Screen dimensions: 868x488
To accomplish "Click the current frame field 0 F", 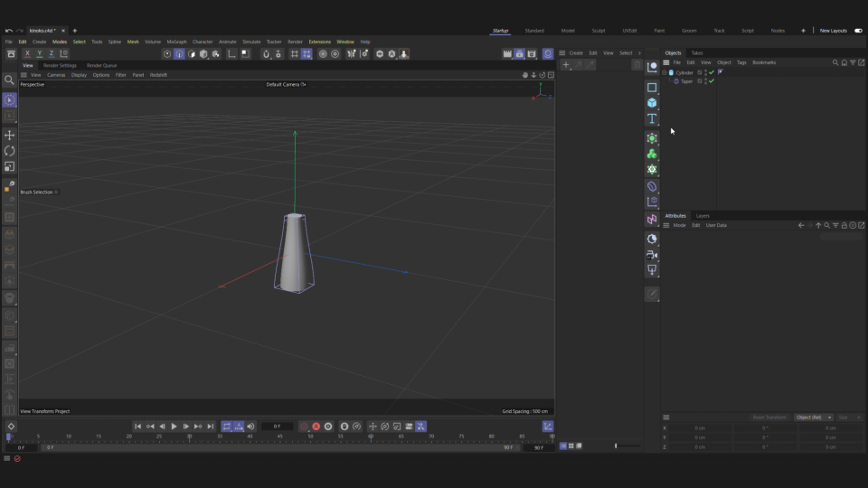I will 278,427.
